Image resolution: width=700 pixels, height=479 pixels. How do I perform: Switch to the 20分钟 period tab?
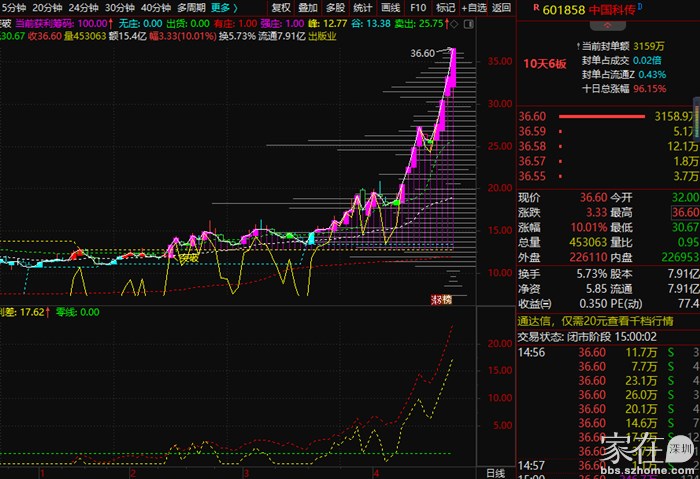pos(47,7)
